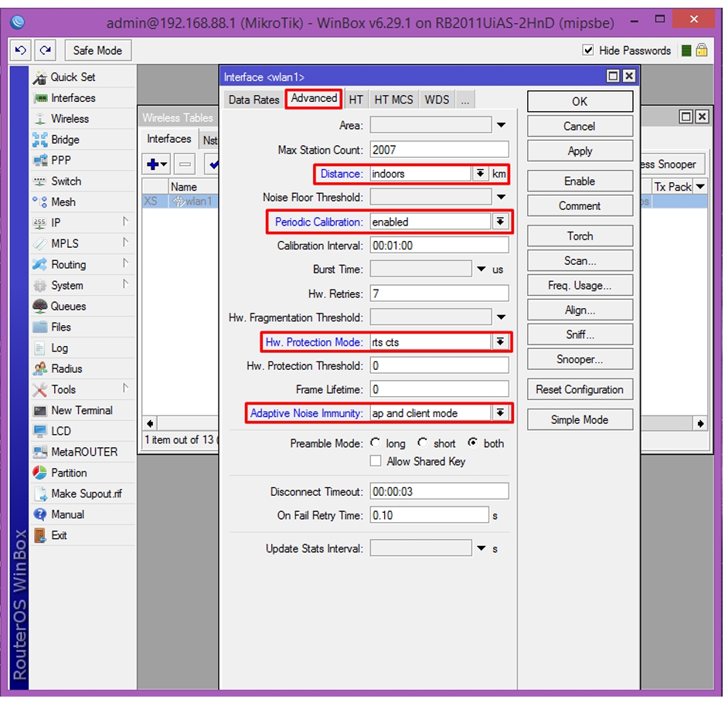Launch a New Terminal
This screenshot has width=728, height=702.
tap(82, 411)
